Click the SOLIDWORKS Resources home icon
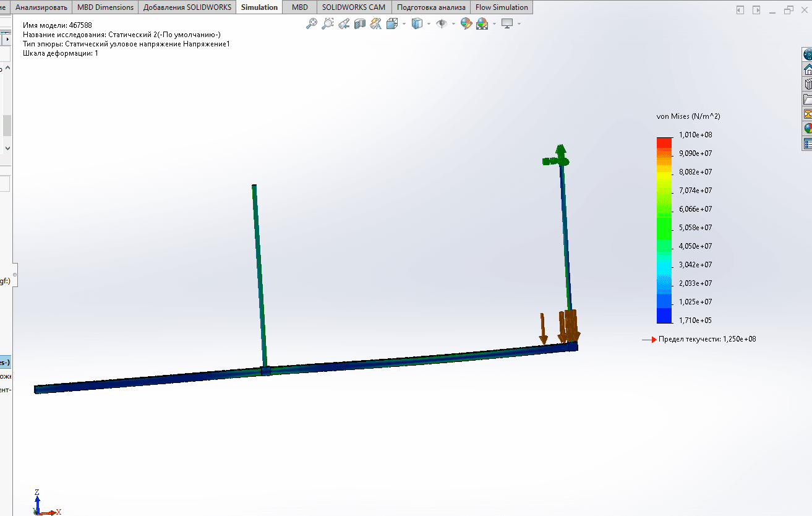The height and width of the screenshot is (516, 812). (x=808, y=69)
